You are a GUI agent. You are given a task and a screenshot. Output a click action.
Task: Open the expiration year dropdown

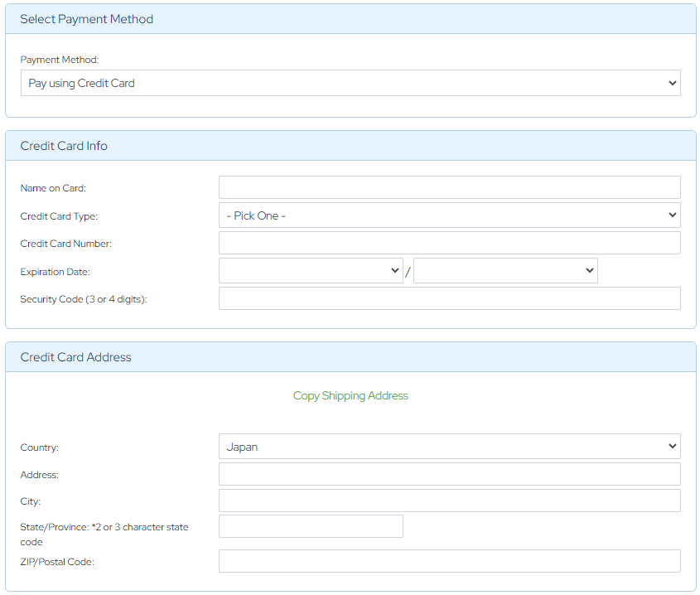tap(505, 271)
